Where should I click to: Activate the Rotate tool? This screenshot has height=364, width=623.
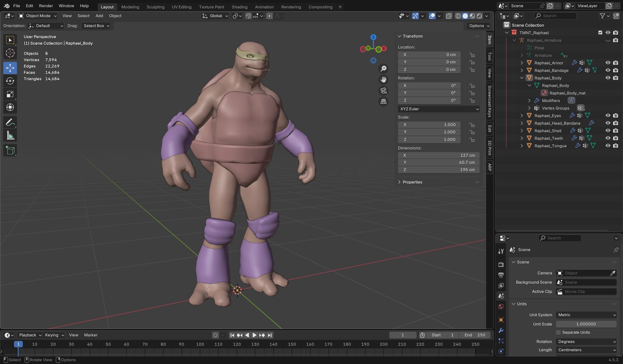[10, 81]
